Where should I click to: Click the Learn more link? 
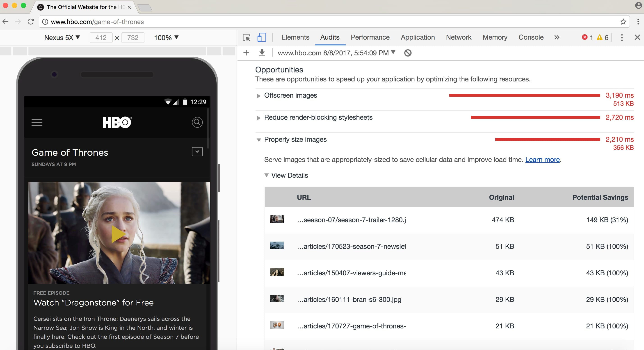tap(542, 159)
